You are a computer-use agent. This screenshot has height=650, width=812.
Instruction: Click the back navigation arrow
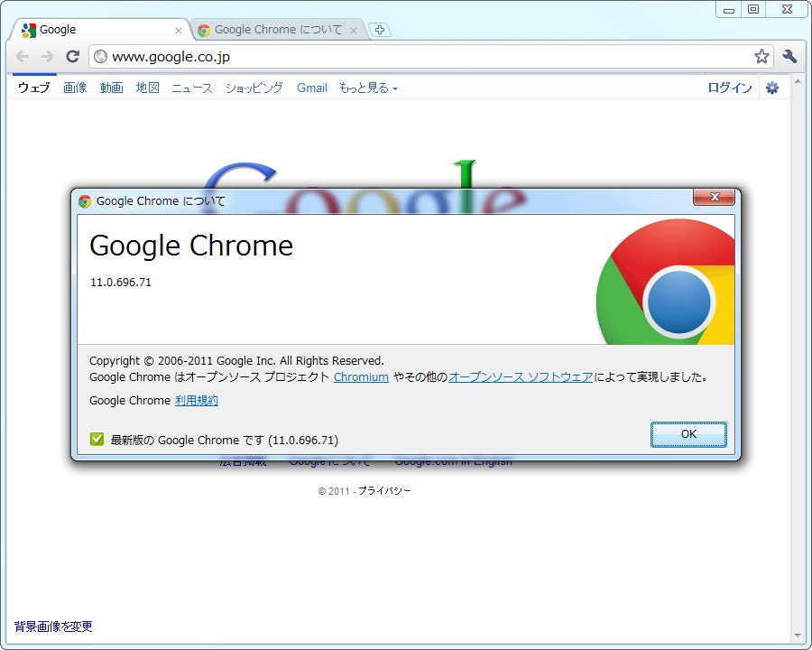[22, 56]
